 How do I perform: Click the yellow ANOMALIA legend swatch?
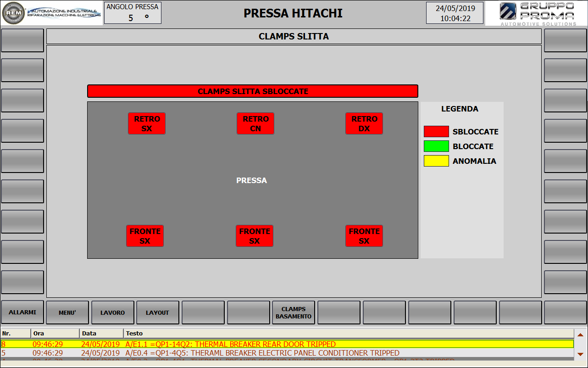click(x=436, y=161)
